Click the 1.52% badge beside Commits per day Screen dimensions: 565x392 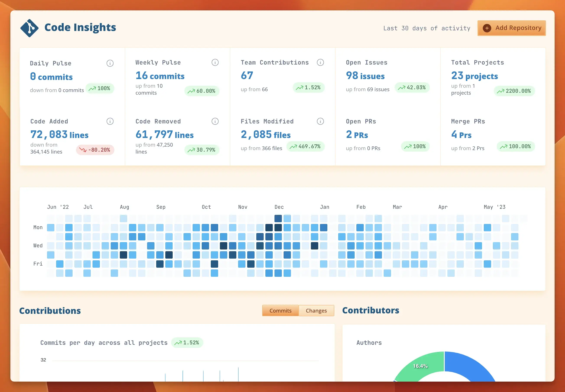point(187,342)
